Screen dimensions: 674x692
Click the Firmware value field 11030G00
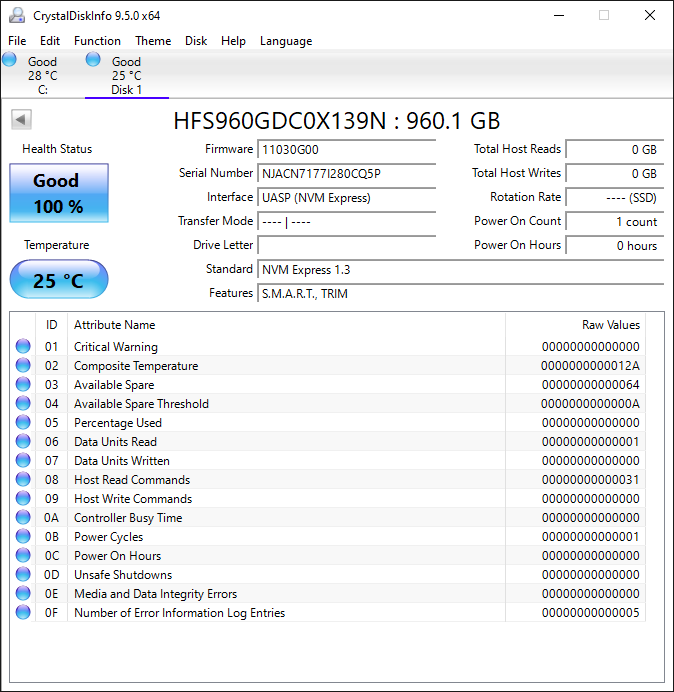(x=347, y=150)
